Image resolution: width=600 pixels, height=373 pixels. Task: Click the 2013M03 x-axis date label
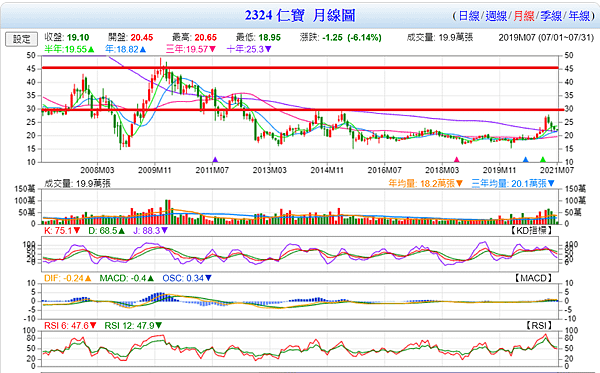tap(269, 170)
